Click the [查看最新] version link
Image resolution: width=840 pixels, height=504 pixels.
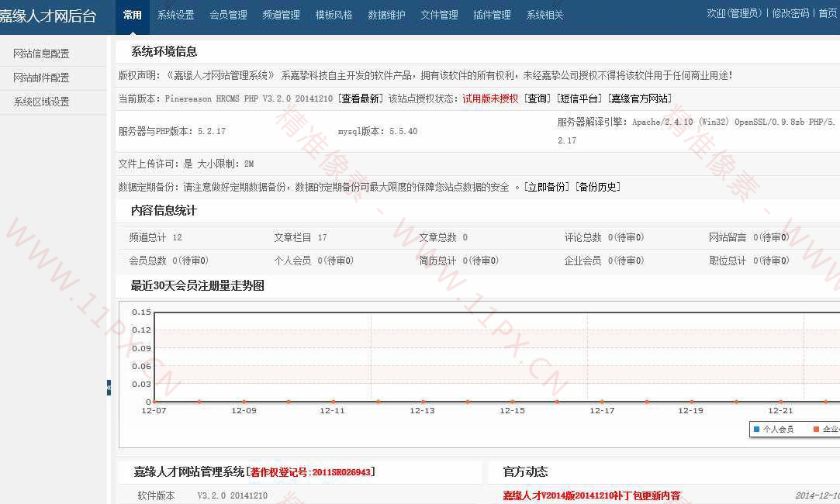[x=361, y=98]
